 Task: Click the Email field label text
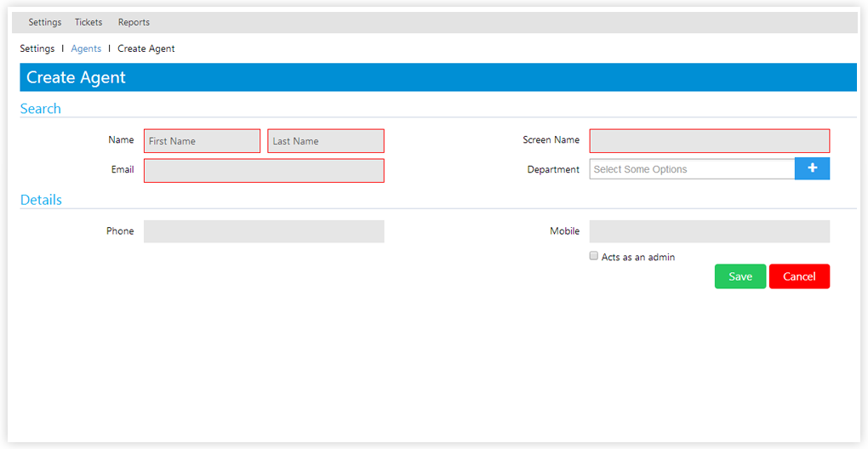123,169
